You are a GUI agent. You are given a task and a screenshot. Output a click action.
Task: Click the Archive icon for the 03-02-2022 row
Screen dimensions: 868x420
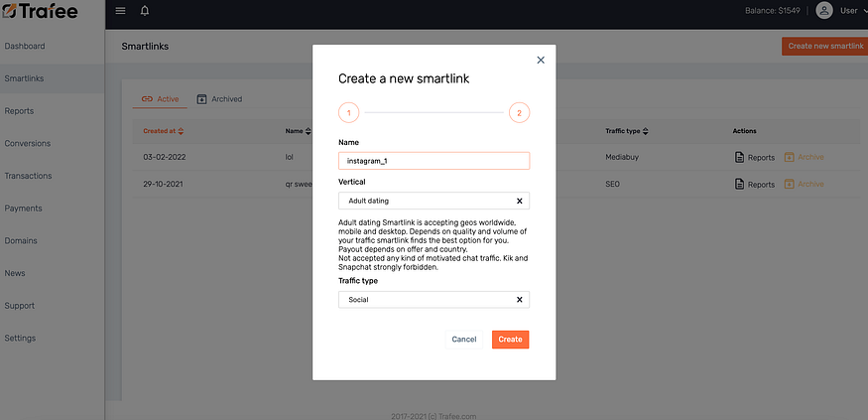[x=790, y=157]
